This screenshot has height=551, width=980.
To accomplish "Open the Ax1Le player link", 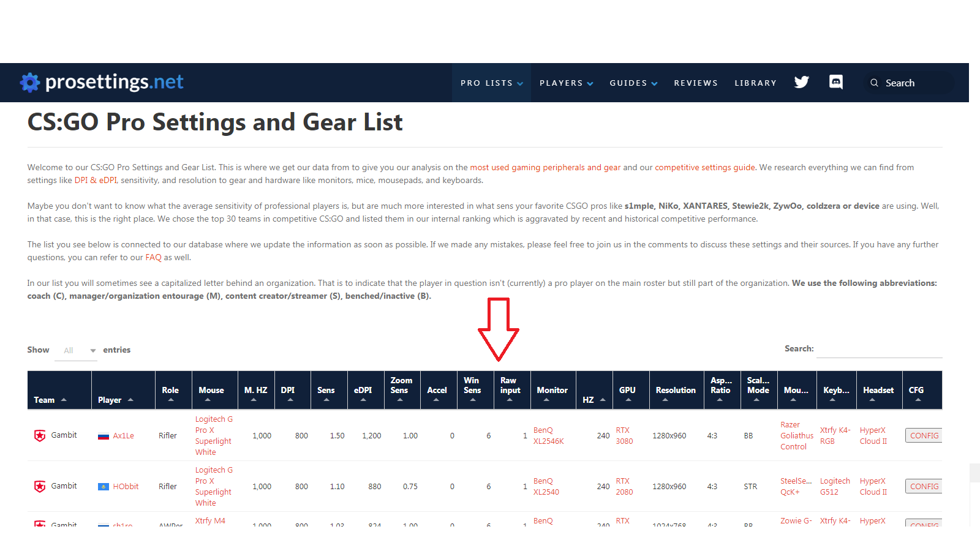I will click(123, 436).
